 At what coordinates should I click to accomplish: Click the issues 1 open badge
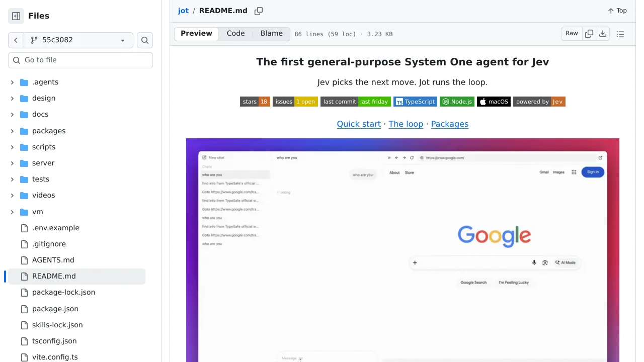click(295, 102)
